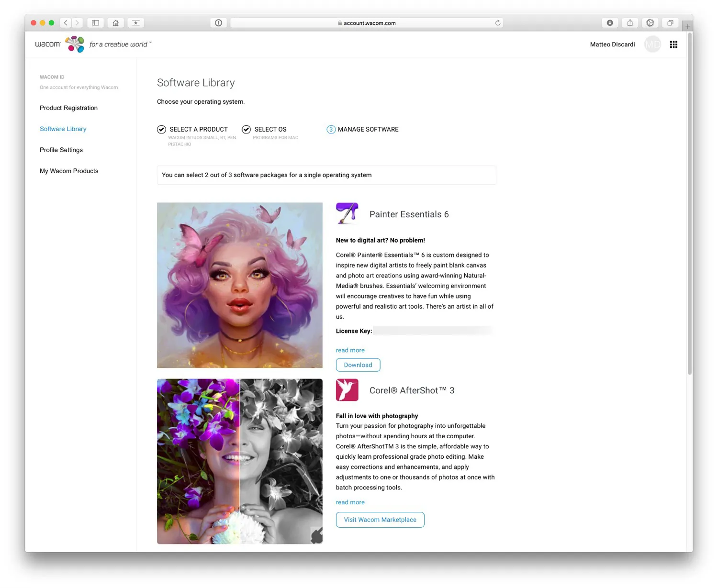Open the downloads list icon
The width and height of the screenshot is (718, 588).
(610, 22)
